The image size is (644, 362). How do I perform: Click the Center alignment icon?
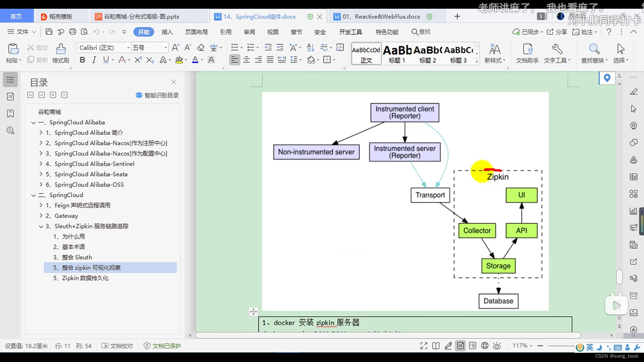click(247, 60)
